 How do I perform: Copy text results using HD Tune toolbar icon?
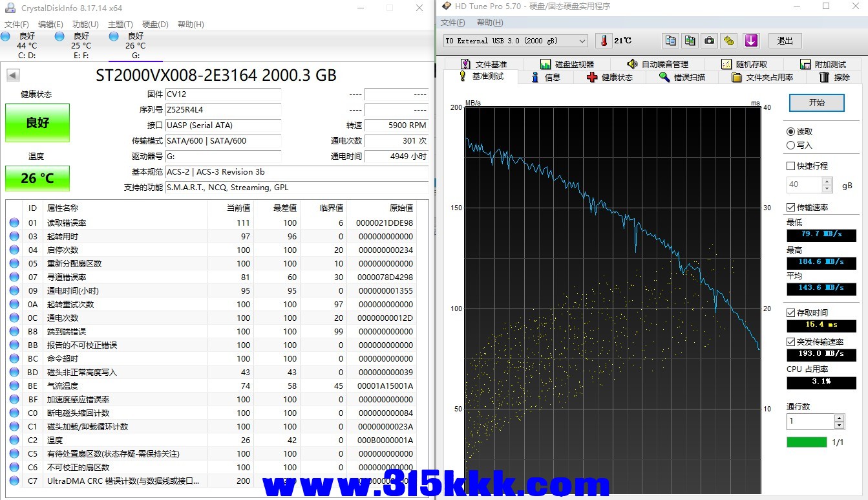670,40
